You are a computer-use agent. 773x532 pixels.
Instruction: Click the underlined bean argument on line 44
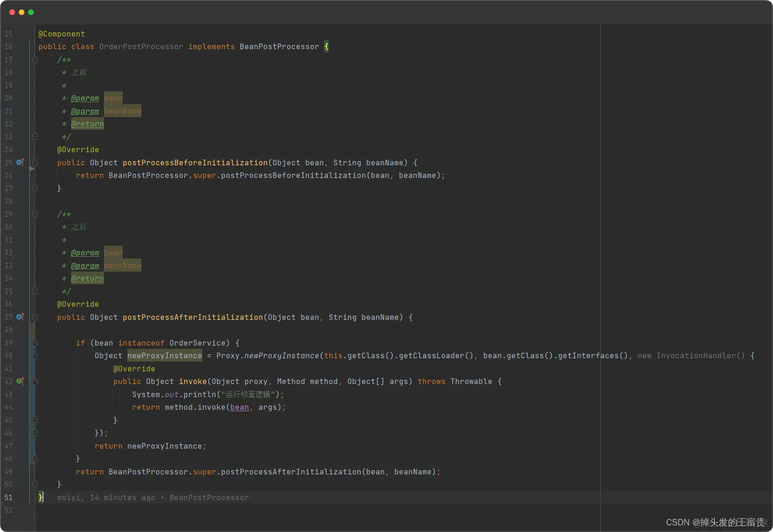point(240,407)
